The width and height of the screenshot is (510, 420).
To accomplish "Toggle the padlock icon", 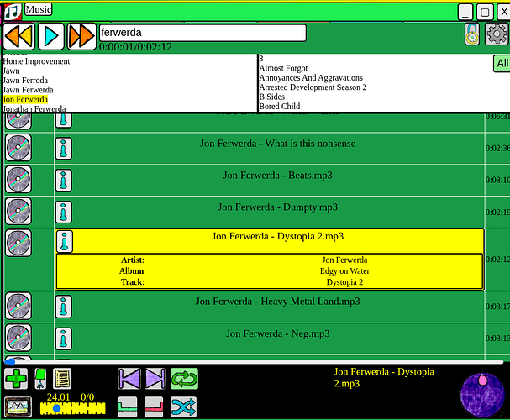I will (x=472, y=34).
